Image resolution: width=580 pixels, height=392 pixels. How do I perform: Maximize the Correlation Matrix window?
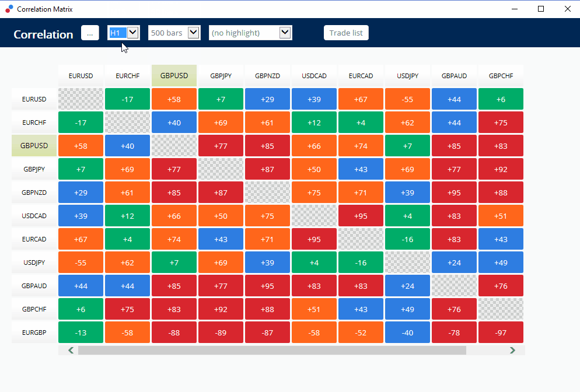click(541, 9)
